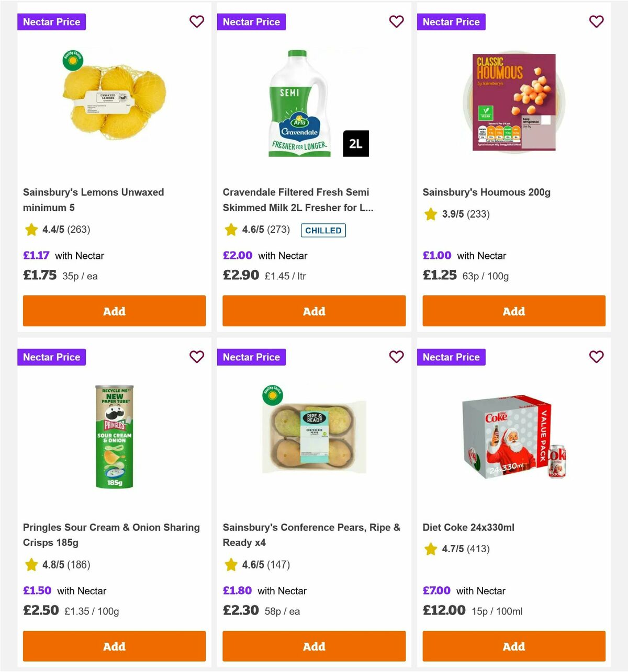The image size is (628, 672).
Task: Click the star rating icon beside 4.4/5
Action: [31, 229]
